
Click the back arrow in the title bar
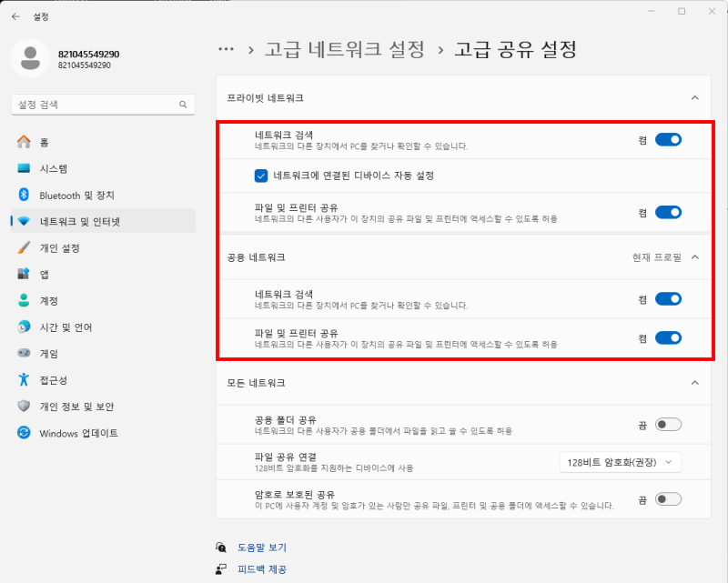(x=15, y=16)
